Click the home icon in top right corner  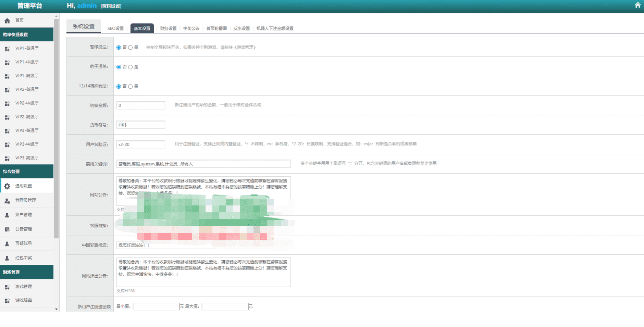637,5
